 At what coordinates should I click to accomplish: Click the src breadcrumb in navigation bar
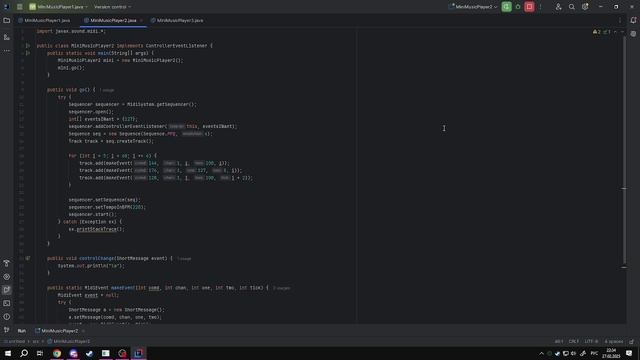coord(36,342)
